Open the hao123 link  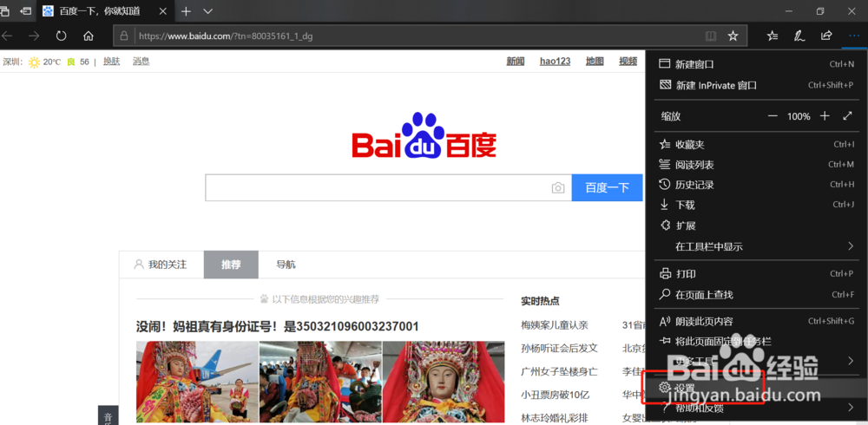point(556,62)
